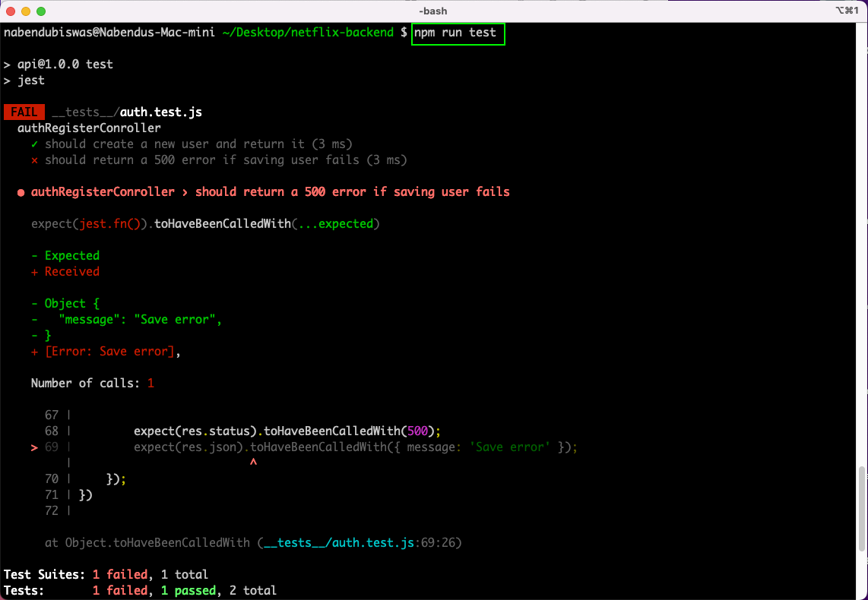The height and width of the screenshot is (600, 868).
Task: Click 'nabendubiswas@Nabendus-Mac-mini' prompt text
Action: (109, 33)
